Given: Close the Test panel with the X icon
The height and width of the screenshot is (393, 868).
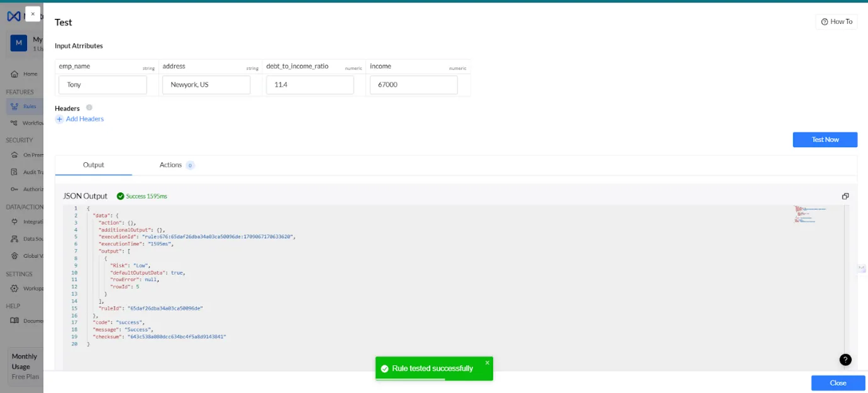Looking at the screenshot, I should coord(33,14).
